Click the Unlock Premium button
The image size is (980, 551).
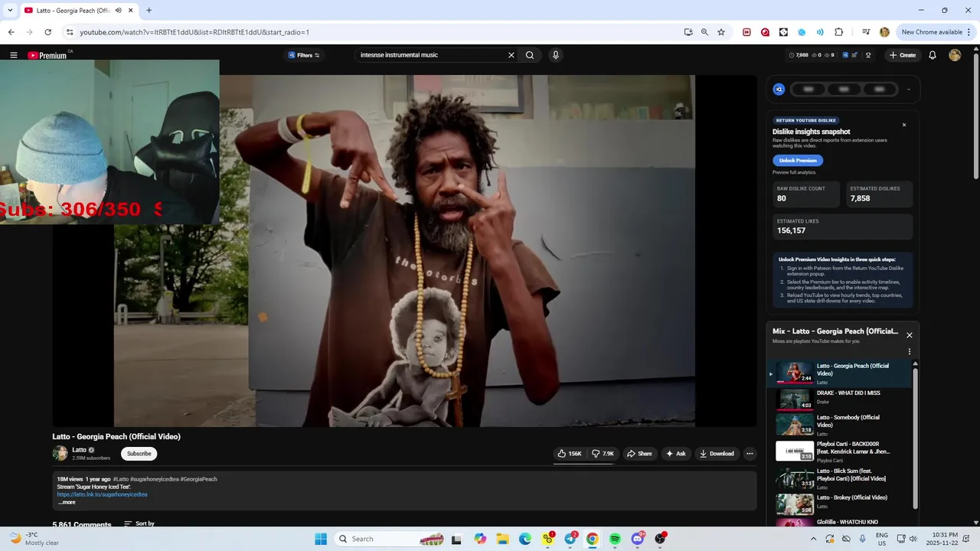click(x=798, y=161)
